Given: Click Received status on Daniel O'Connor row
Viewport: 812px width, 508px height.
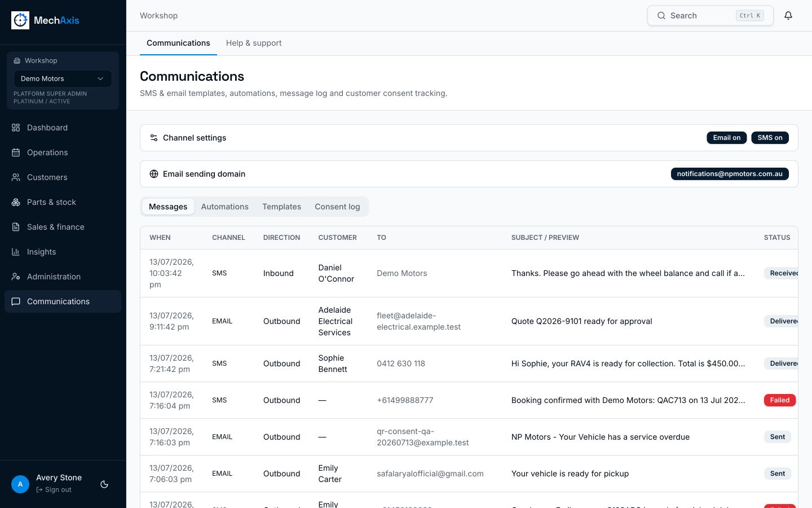Looking at the screenshot, I should coord(782,273).
